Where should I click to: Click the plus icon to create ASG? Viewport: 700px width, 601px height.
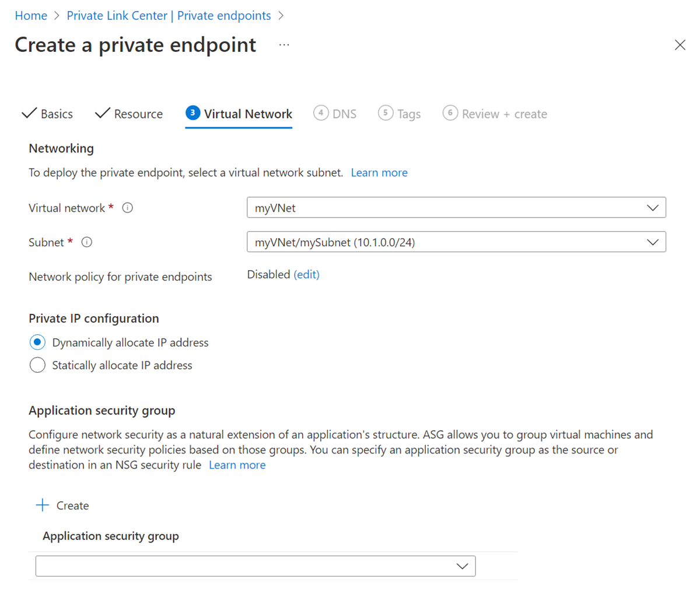coord(43,505)
